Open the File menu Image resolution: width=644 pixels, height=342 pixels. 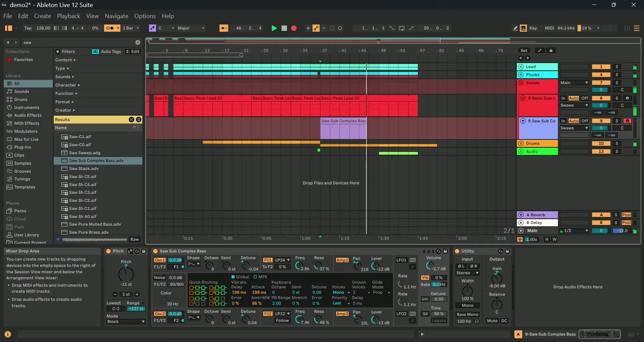click(8, 16)
